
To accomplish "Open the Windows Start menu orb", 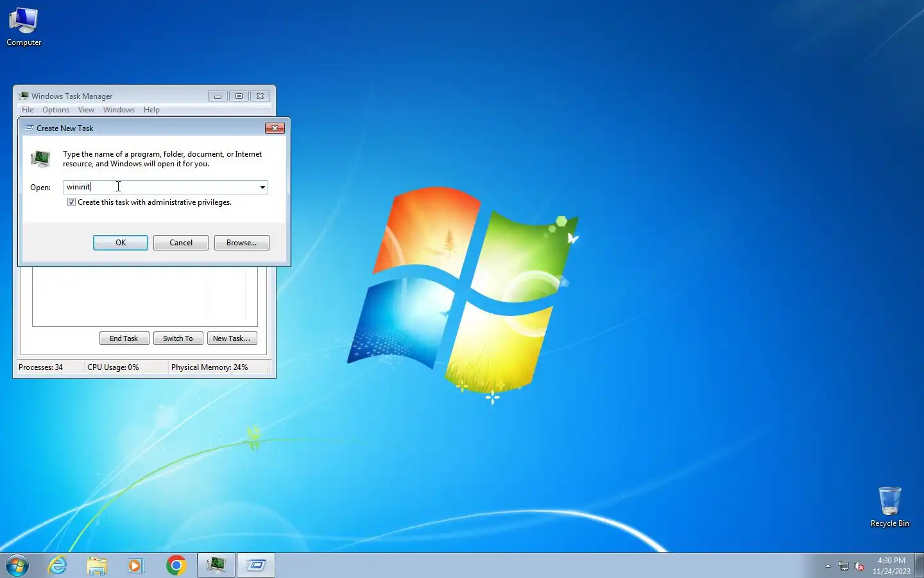I will point(17,565).
